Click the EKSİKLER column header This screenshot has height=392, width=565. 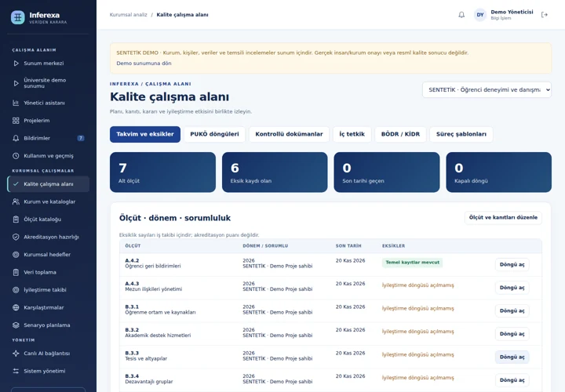[x=393, y=246]
